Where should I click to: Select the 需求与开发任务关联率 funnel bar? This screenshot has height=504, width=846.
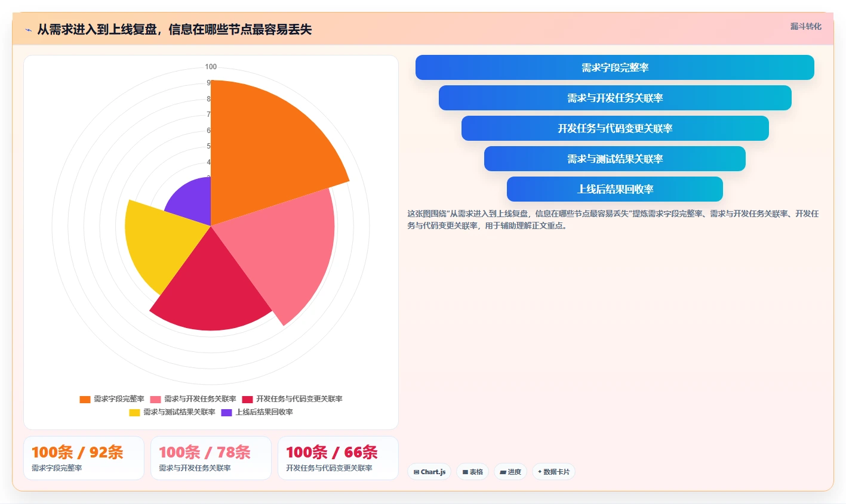pos(614,98)
